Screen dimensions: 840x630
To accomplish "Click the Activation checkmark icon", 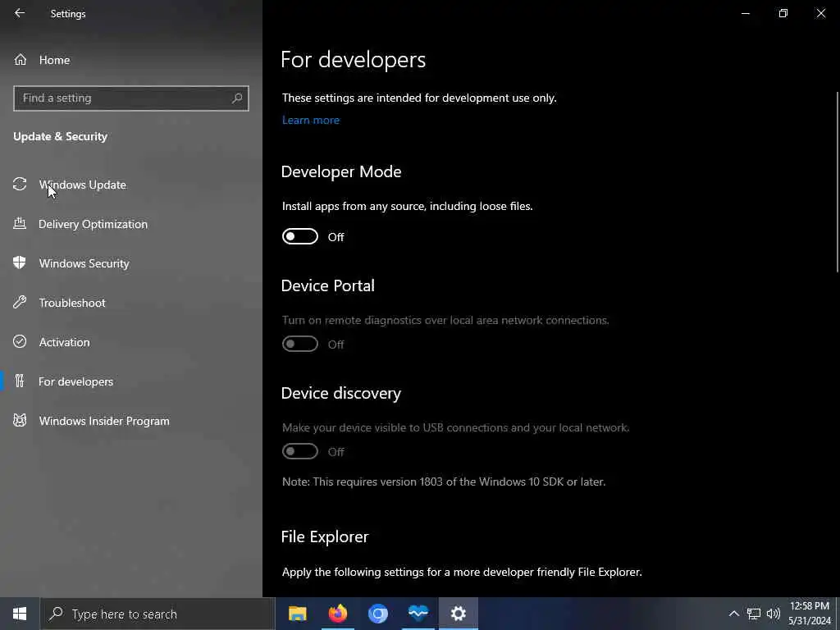I will pyautogui.click(x=20, y=342).
